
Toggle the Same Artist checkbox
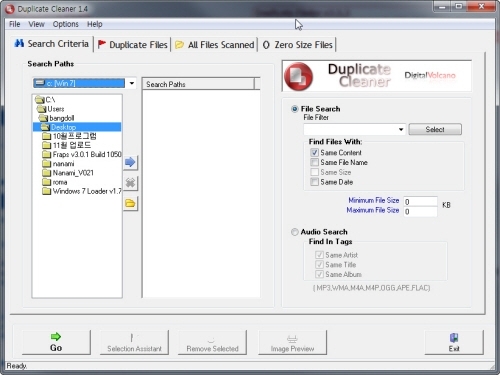[319, 255]
